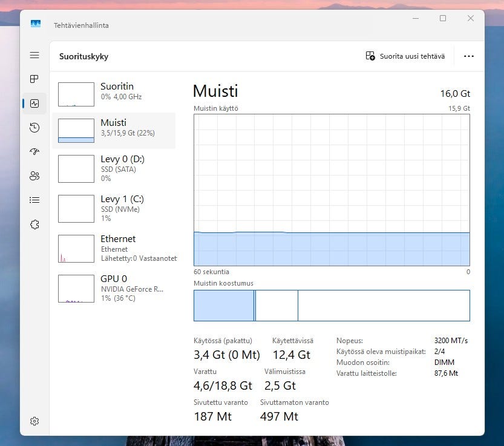Select the Performance (Suorituskyky) sidebar icon
This screenshot has width=504, height=446.
click(x=34, y=103)
